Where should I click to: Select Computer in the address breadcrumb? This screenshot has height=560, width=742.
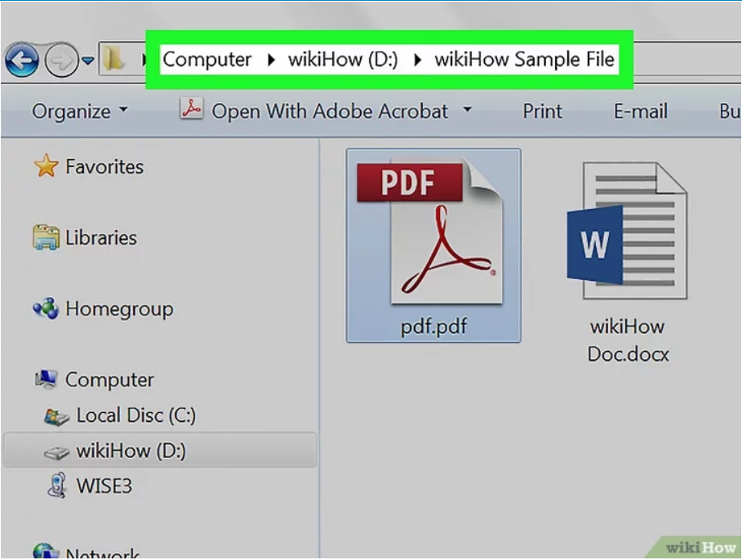point(207,60)
